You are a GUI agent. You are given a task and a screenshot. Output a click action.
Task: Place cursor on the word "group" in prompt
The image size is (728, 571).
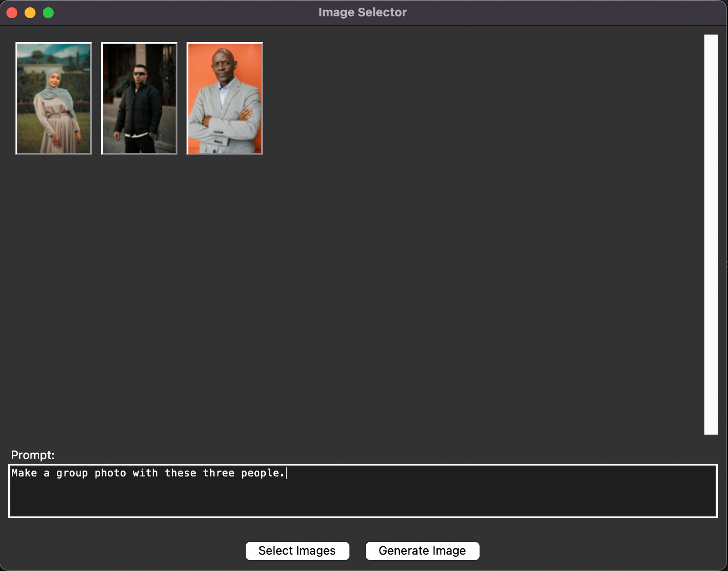72,473
